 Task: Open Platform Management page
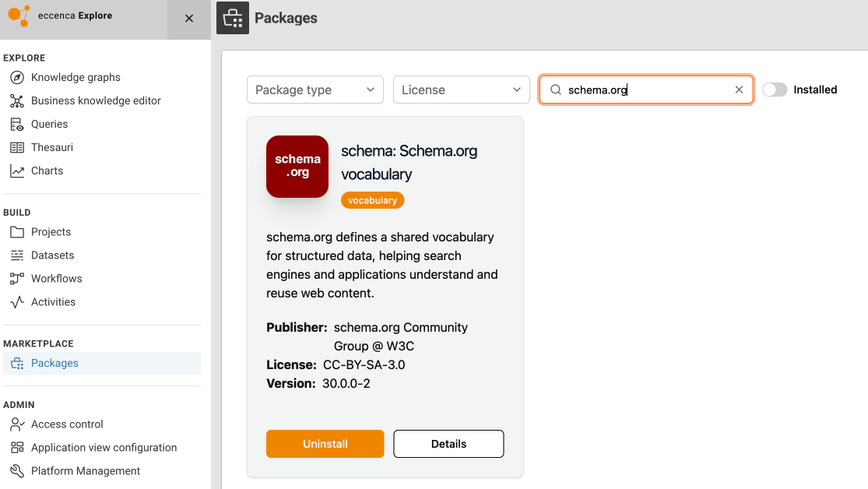point(102,471)
